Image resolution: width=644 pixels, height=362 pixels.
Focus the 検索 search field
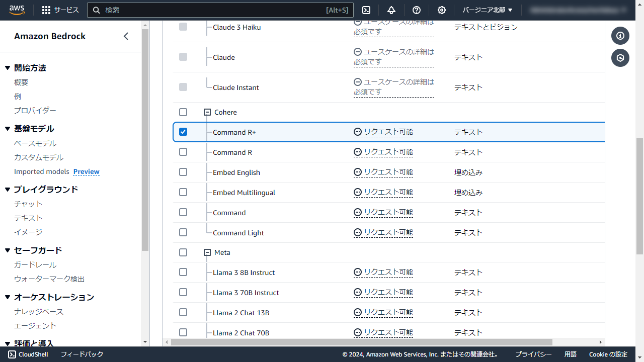pos(220,10)
